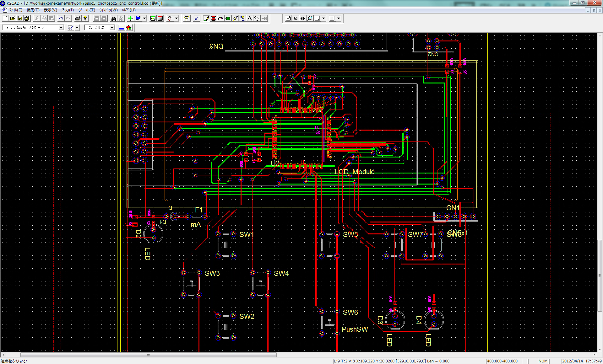Expand the layer stack icon dropdown arrow
The height and width of the screenshot is (364, 603).
[77, 28]
